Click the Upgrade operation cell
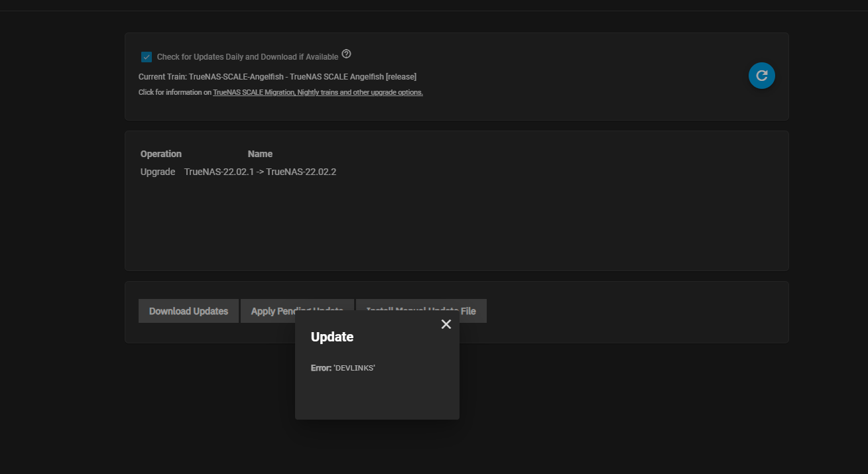The image size is (868, 474). [158, 172]
